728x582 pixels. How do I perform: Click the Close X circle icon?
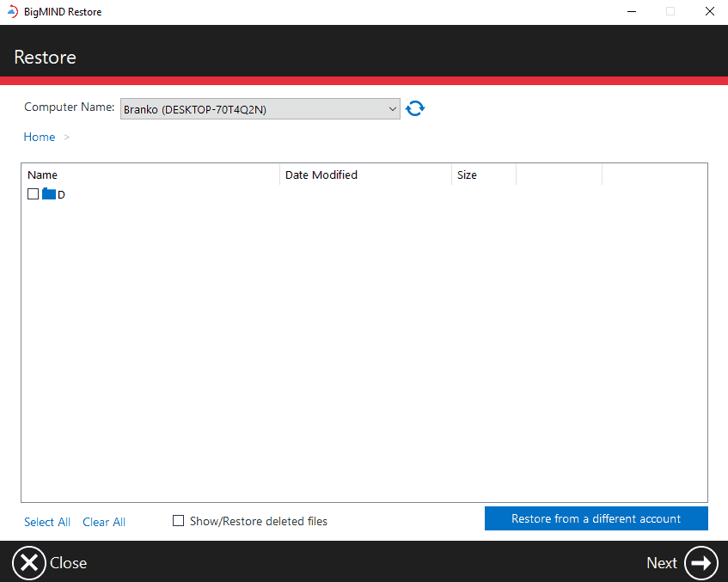28,563
